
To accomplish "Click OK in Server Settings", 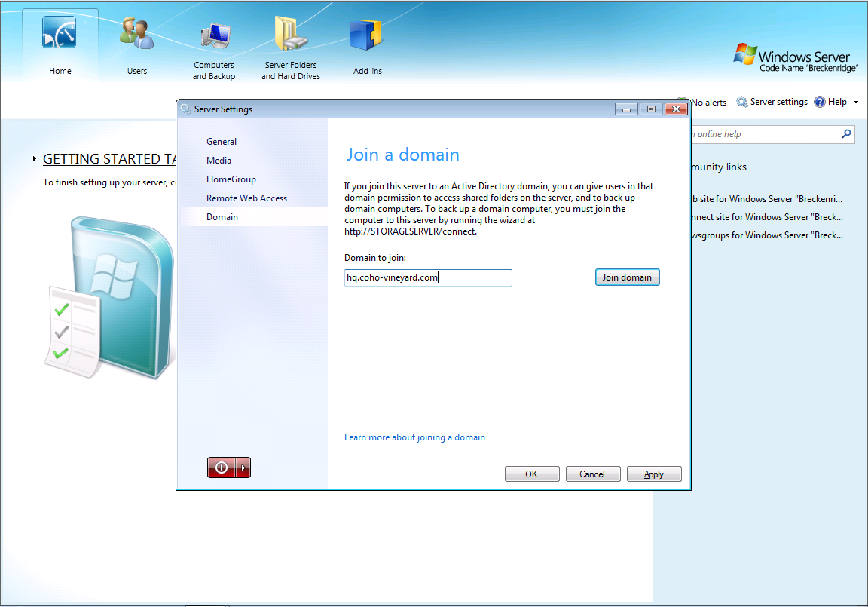I will click(532, 474).
